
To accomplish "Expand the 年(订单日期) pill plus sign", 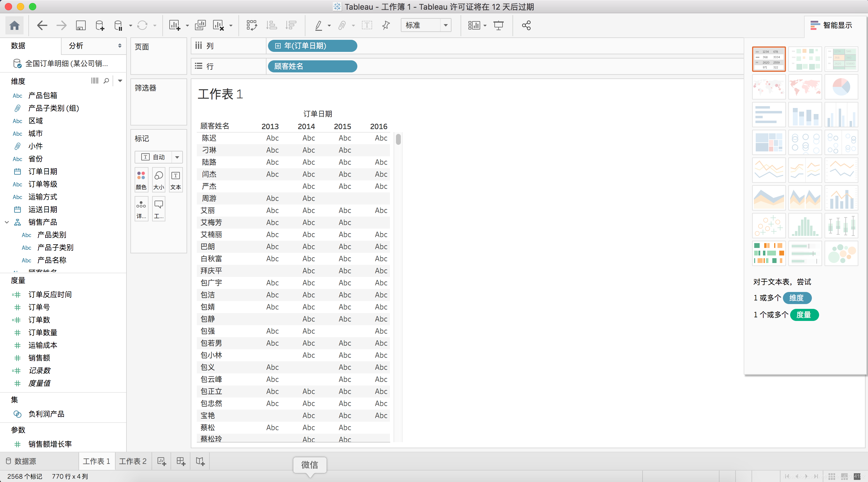I will [x=278, y=46].
